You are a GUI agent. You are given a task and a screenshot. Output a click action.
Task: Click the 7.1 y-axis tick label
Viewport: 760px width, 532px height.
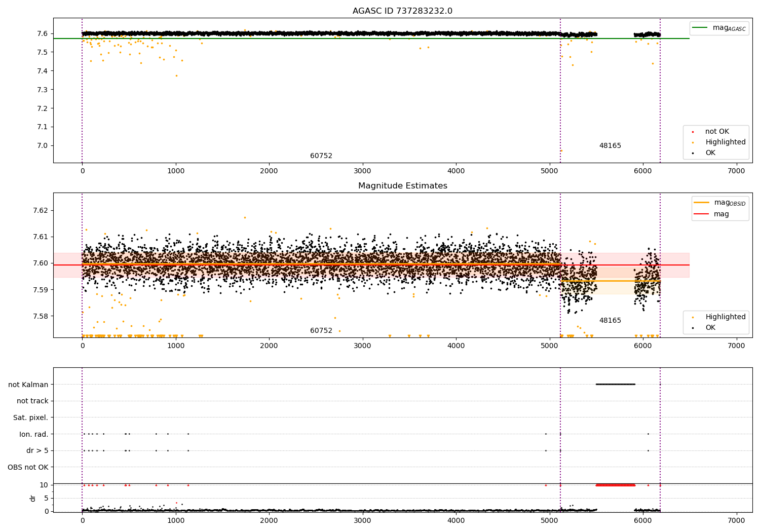[x=43, y=127]
